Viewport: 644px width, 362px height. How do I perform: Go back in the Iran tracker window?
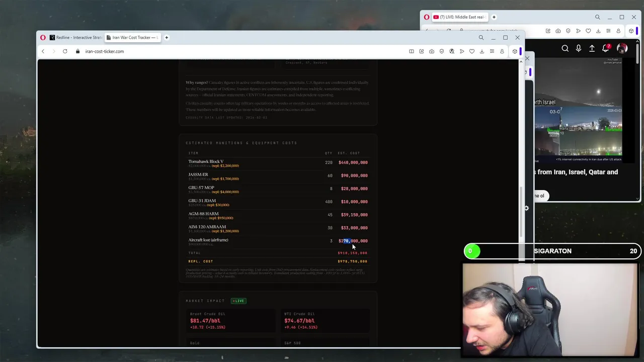tap(43, 51)
